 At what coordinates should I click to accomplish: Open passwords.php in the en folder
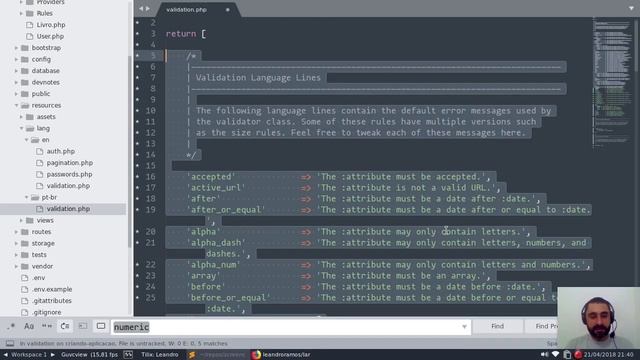[x=69, y=174]
